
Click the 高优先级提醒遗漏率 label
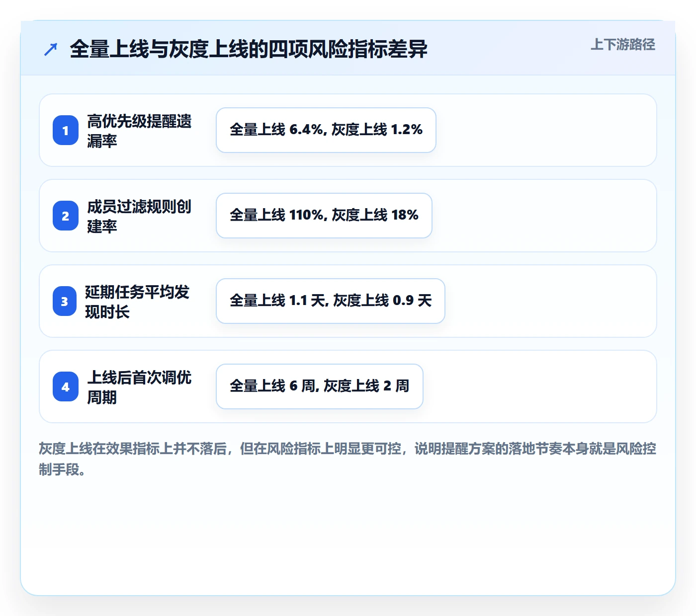pyautogui.click(x=139, y=131)
